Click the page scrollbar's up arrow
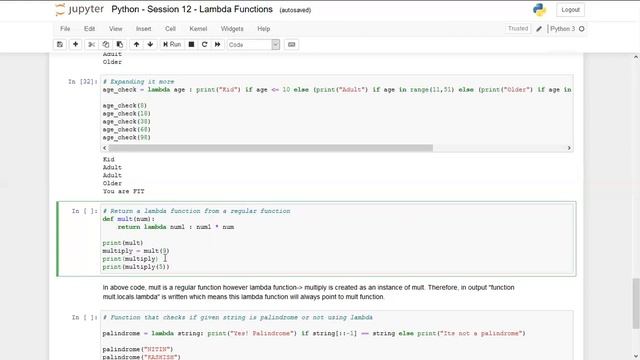The height and width of the screenshot is (360, 640). (x=636, y=58)
